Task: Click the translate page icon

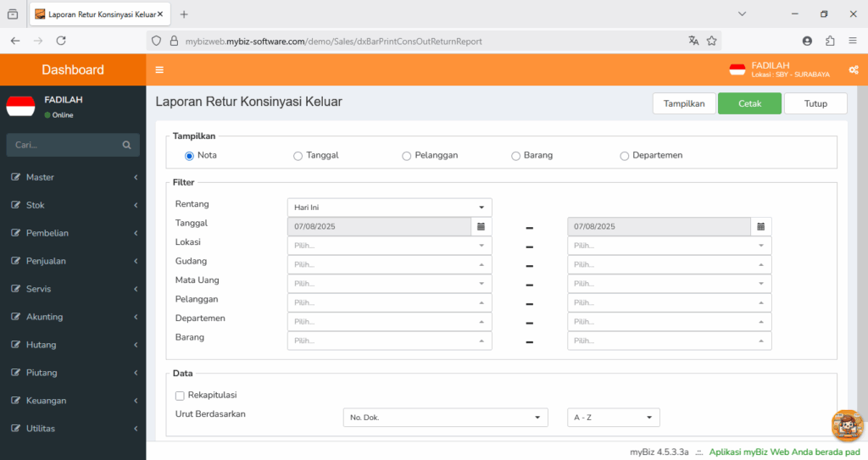Action: pos(693,41)
